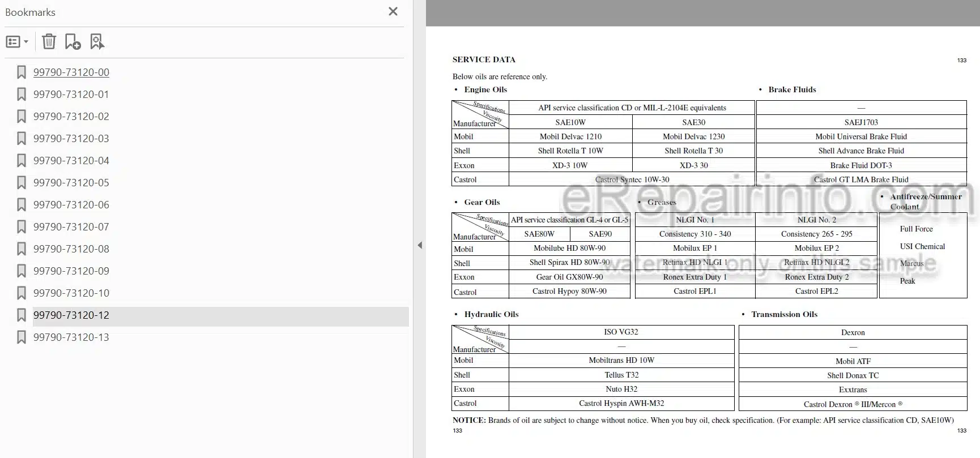Click the Brake Fluids heading
Image resolution: width=980 pixels, height=458 pixels.
coord(792,89)
